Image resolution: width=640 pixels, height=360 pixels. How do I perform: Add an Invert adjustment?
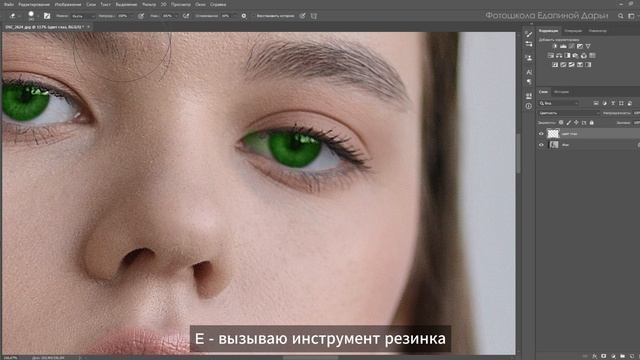[x=555, y=64]
